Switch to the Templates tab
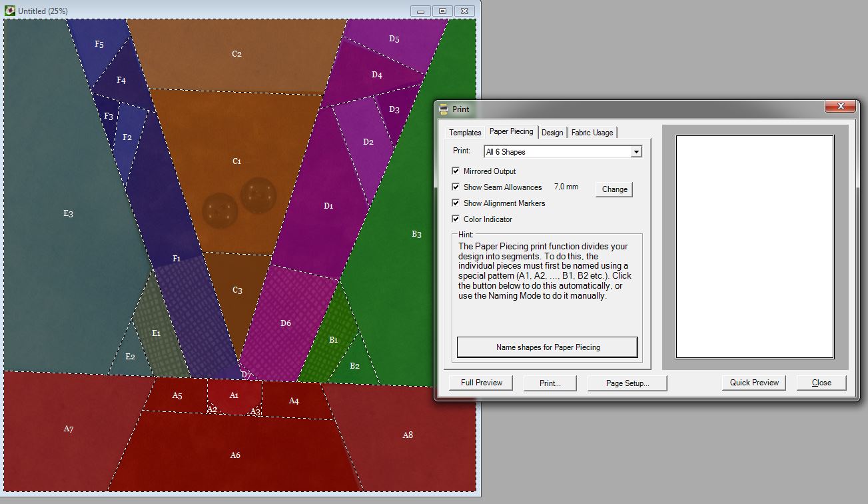This screenshot has height=504, width=868. (x=464, y=132)
